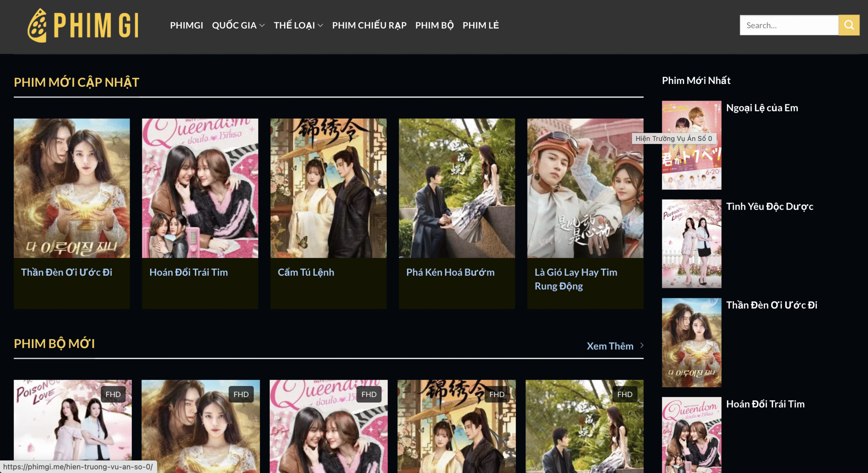Expand the Quốc Gia dropdown menu

point(238,25)
